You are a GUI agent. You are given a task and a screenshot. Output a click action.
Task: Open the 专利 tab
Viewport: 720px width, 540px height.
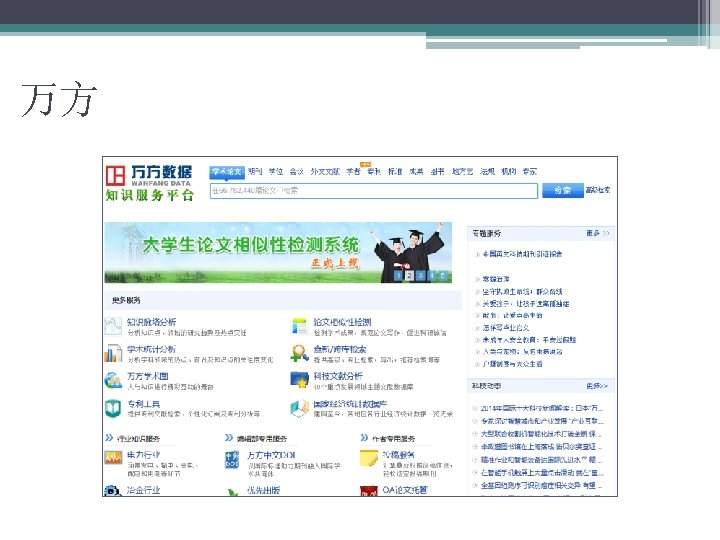[374, 171]
